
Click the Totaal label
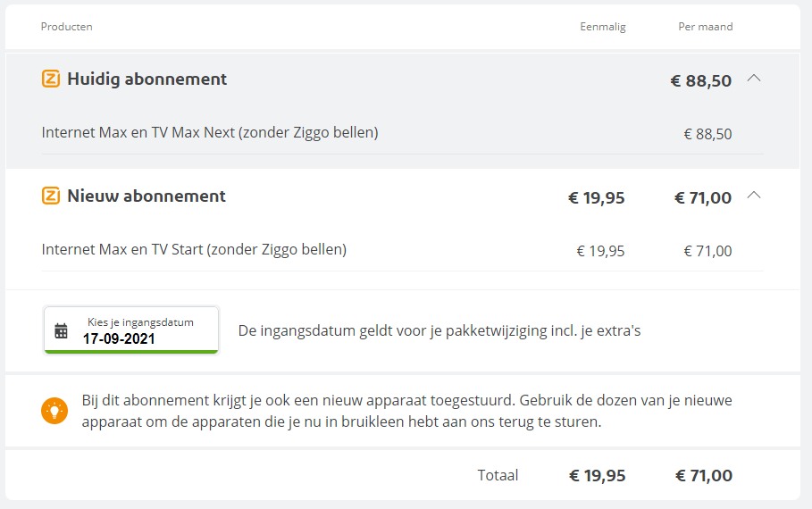(498, 475)
